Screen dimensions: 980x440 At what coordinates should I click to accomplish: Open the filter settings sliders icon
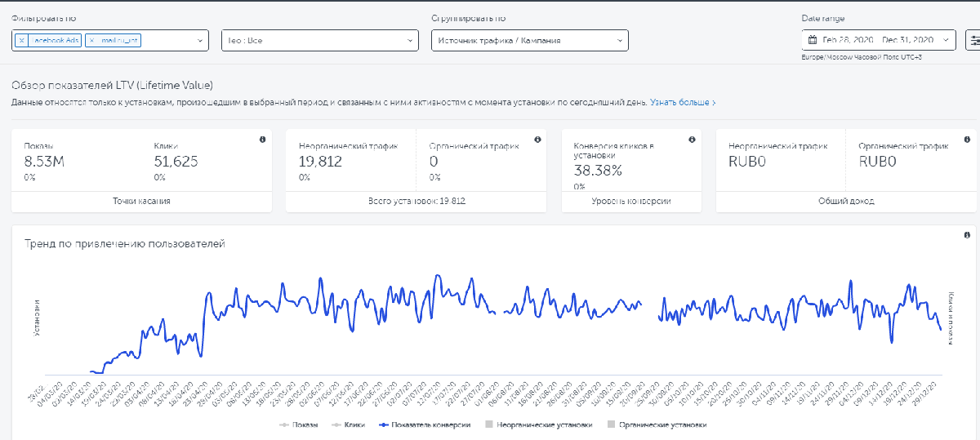coord(973,40)
